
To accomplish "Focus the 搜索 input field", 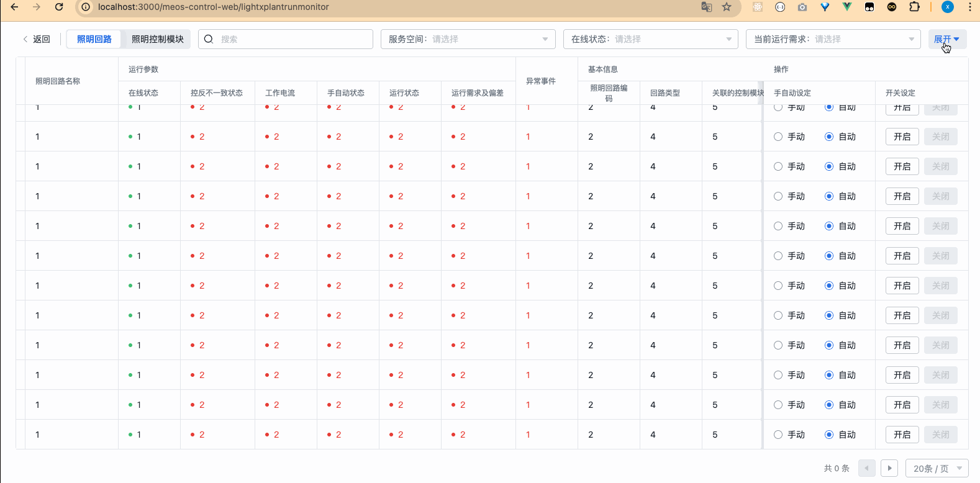I will [286, 39].
